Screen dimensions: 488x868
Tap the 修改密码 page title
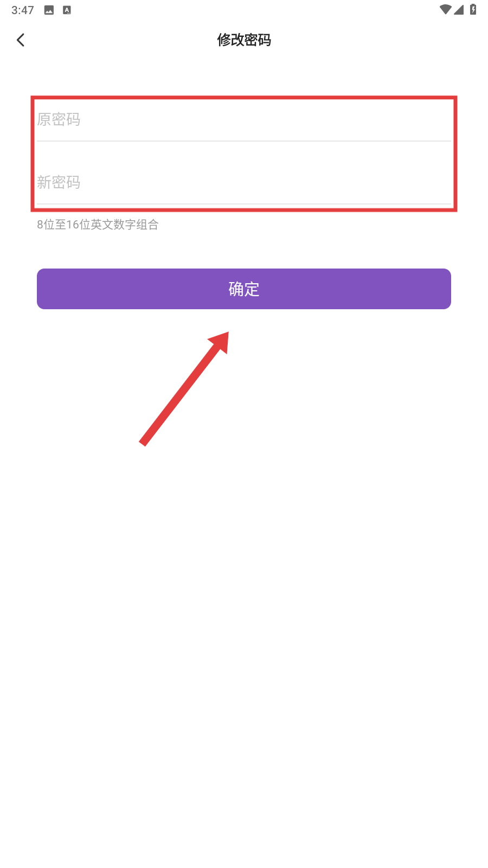tap(244, 40)
